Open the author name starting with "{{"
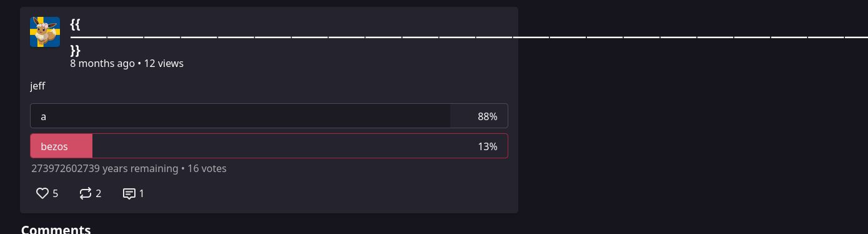The height and width of the screenshot is (234, 868). tap(76, 24)
